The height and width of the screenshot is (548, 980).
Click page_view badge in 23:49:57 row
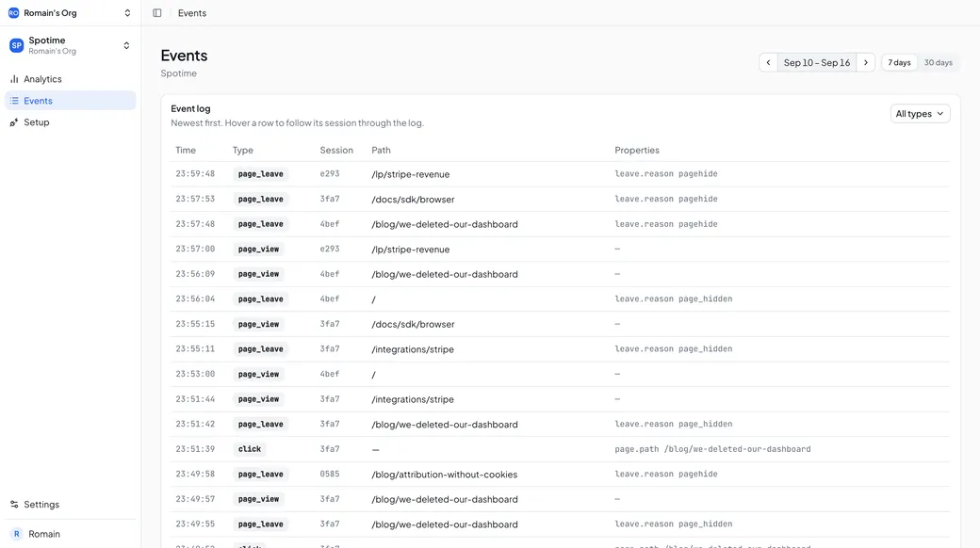tap(259, 499)
